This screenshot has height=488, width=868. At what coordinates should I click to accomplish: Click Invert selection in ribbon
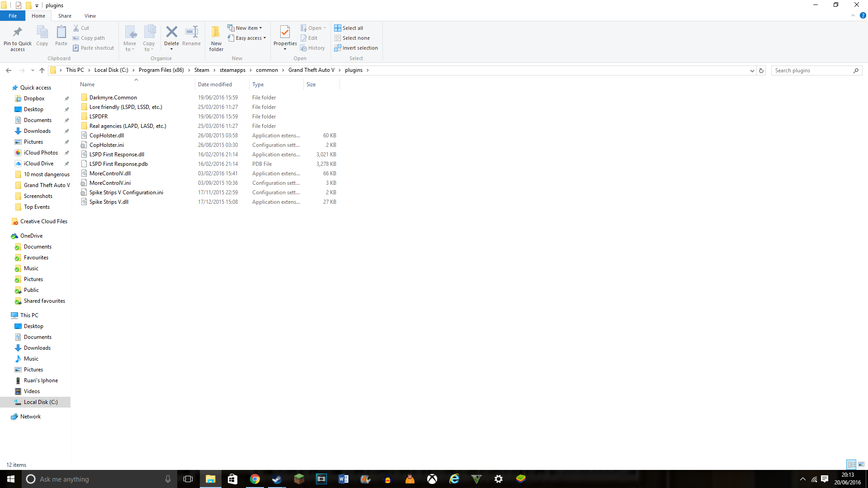(360, 48)
